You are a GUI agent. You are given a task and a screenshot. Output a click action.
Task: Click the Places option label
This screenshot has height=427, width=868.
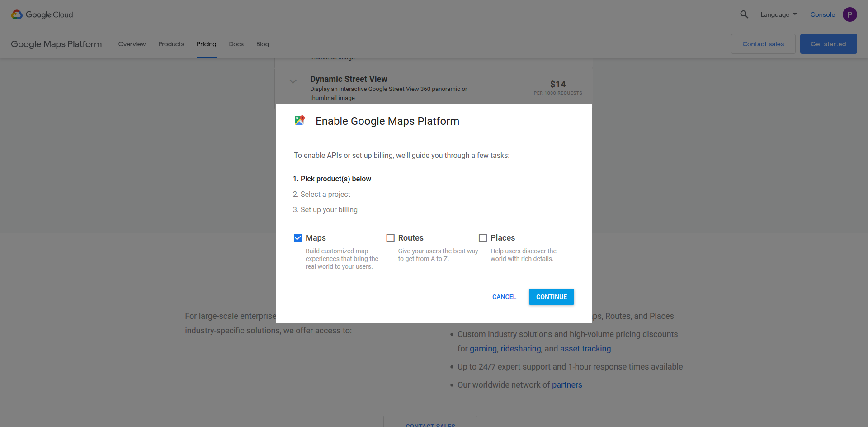(x=503, y=238)
